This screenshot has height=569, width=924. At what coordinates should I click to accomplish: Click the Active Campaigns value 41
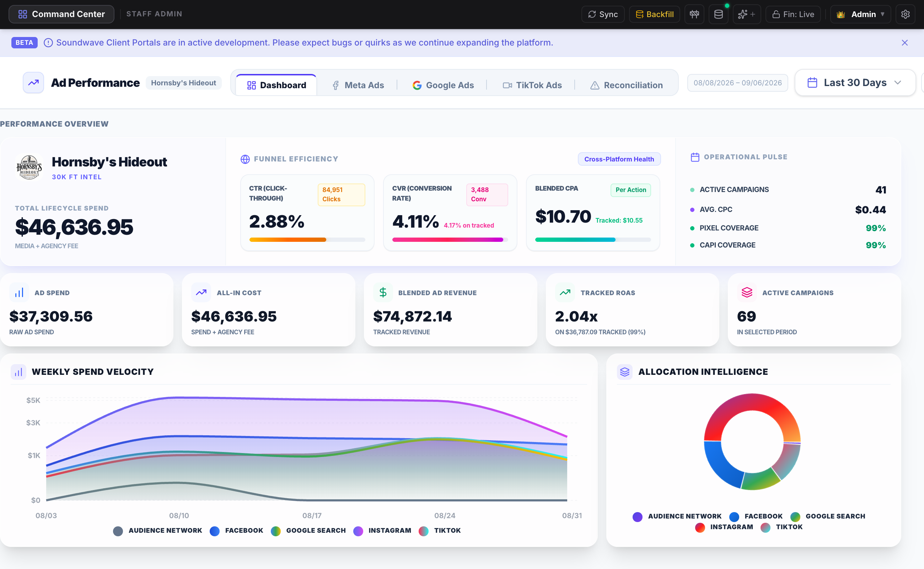tap(881, 190)
